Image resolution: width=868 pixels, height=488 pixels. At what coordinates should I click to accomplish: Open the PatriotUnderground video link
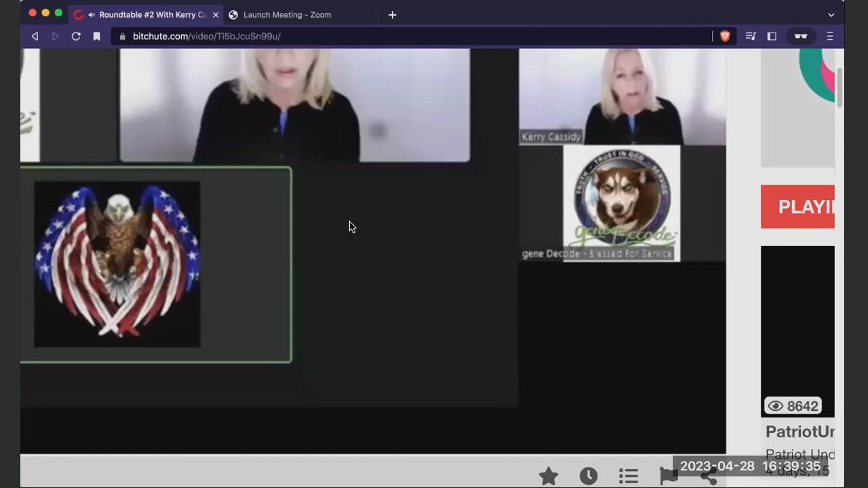click(x=800, y=432)
